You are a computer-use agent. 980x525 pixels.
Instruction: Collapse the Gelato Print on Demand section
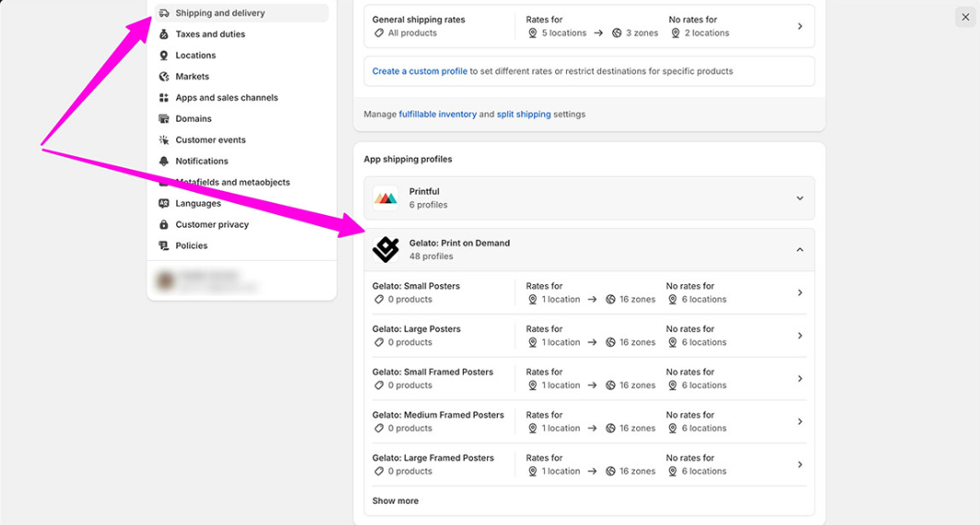[799, 250]
